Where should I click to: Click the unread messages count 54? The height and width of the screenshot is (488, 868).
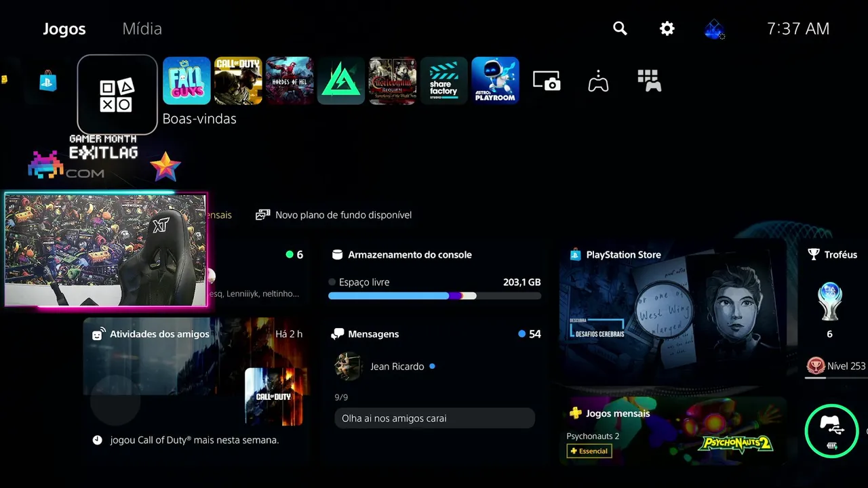point(530,334)
